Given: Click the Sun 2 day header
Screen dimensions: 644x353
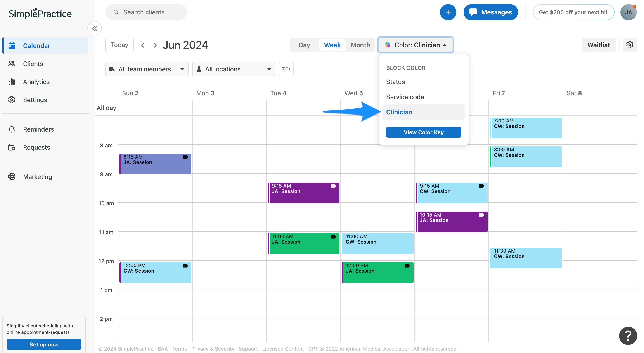Looking at the screenshot, I should click(130, 93).
